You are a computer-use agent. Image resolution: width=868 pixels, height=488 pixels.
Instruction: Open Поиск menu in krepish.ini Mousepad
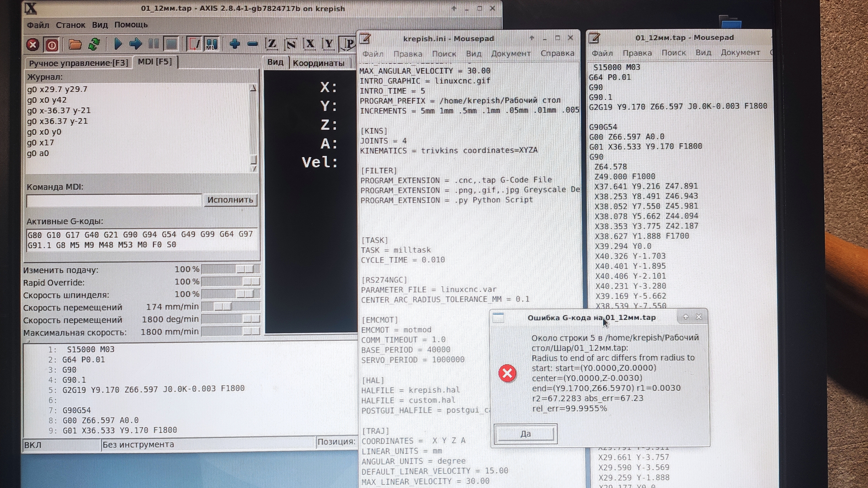pyautogui.click(x=444, y=54)
